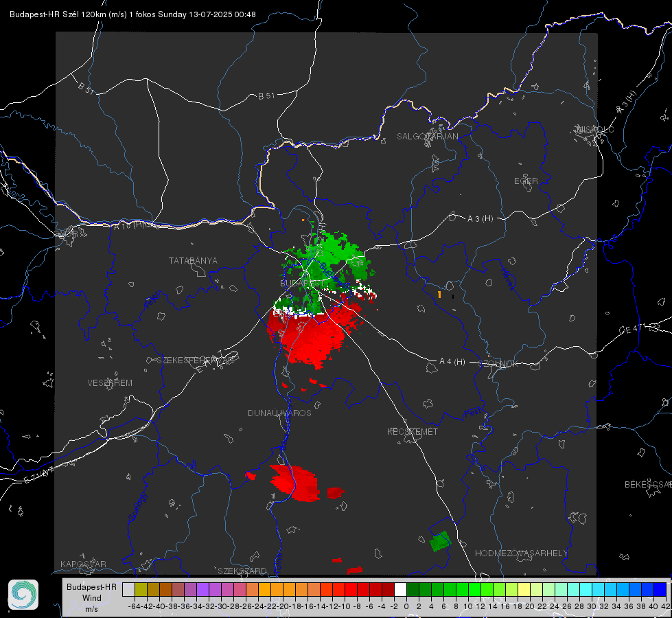
Task: Select the SZEKESFEHERVAR city label
Action: 195,360
